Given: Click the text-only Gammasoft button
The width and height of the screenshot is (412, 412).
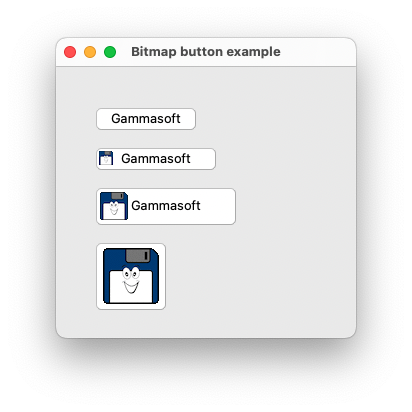Looking at the screenshot, I should tap(146, 119).
